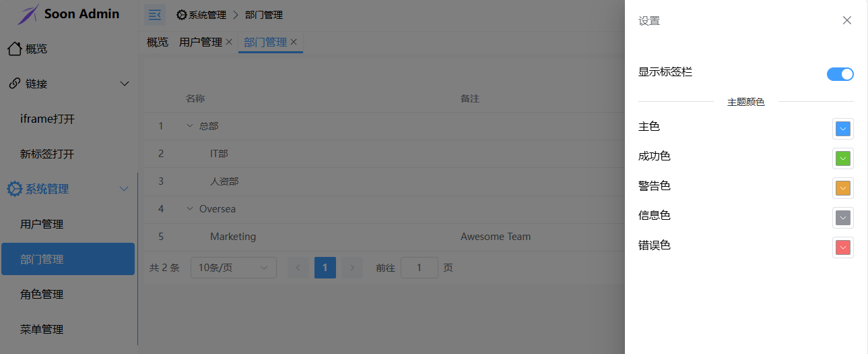
Task: Collapse the 链接 sidebar submenu
Action: [x=124, y=84]
